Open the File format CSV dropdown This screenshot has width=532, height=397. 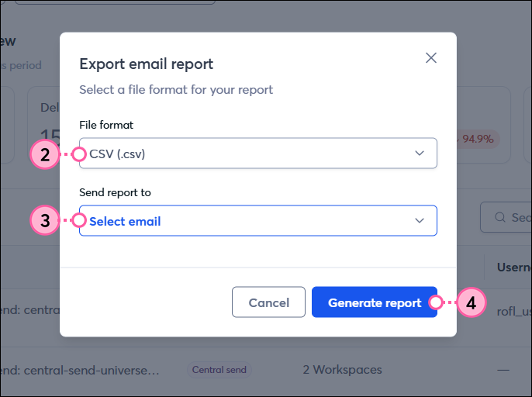tap(257, 153)
